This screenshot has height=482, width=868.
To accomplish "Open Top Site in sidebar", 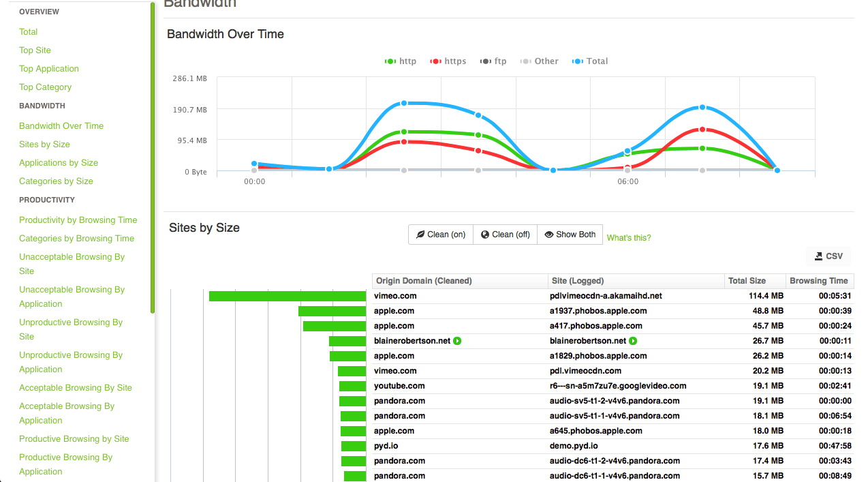I will point(35,50).
